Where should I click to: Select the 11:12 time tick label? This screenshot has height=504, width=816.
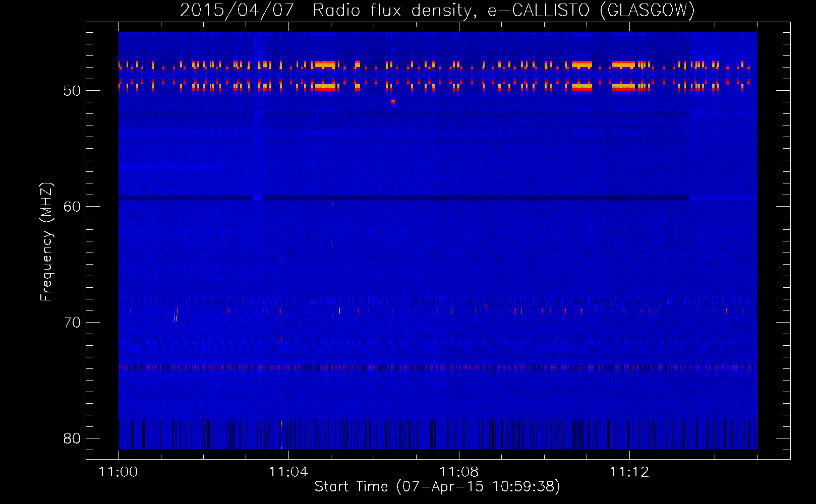(x=629, y=472)
